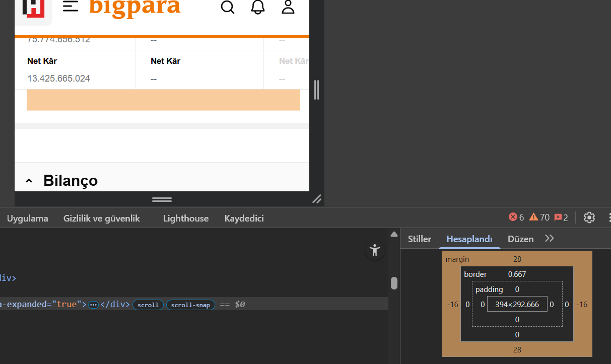Click the first Net Kâr column label
The width and height of the screenshot is (611, 364).
point(42,61)
